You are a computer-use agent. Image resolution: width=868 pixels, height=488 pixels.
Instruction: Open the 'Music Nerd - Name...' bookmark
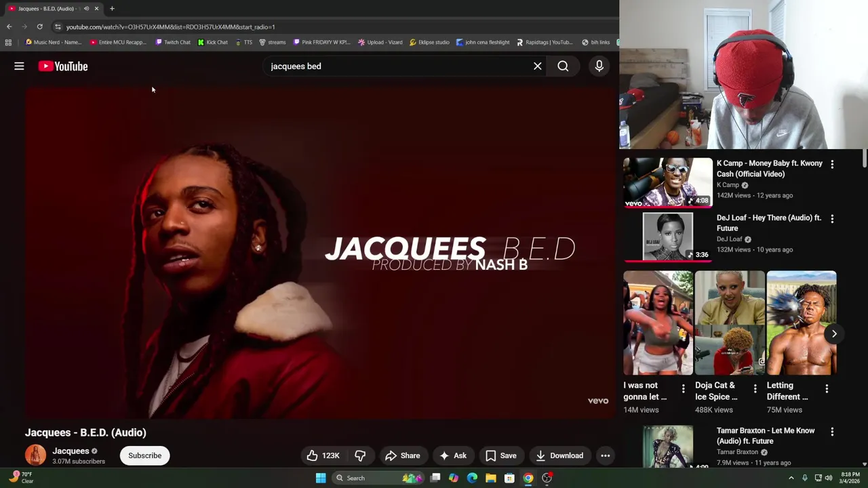[54, 42]
